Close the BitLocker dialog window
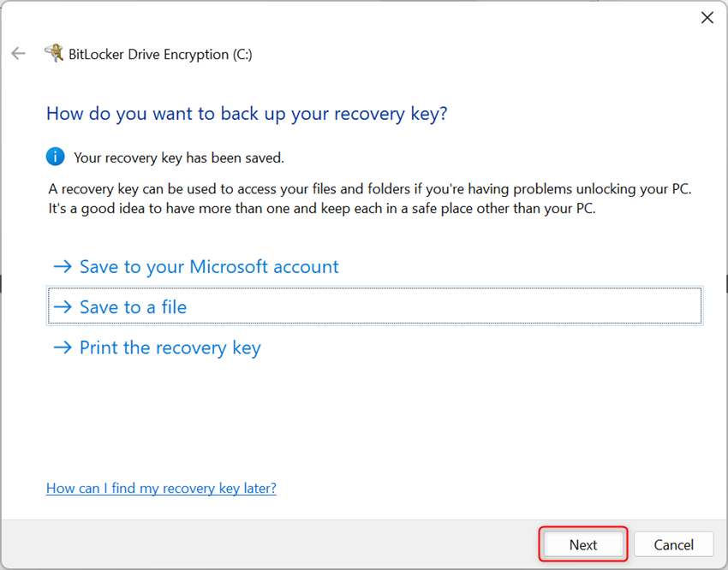Viewport: 728px width, 570px height. (x=707, y=17)
